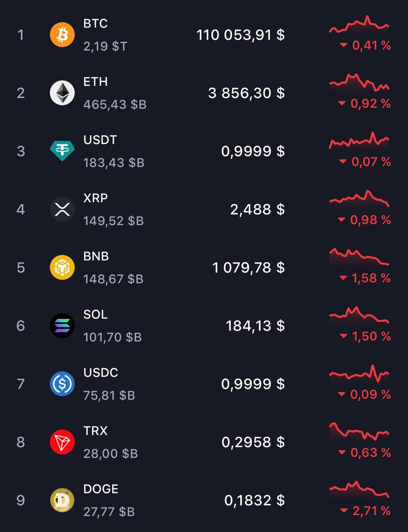The image size is (408, 532).
Task: Tap the yellow BNB icon
Action: coord(62,267)
